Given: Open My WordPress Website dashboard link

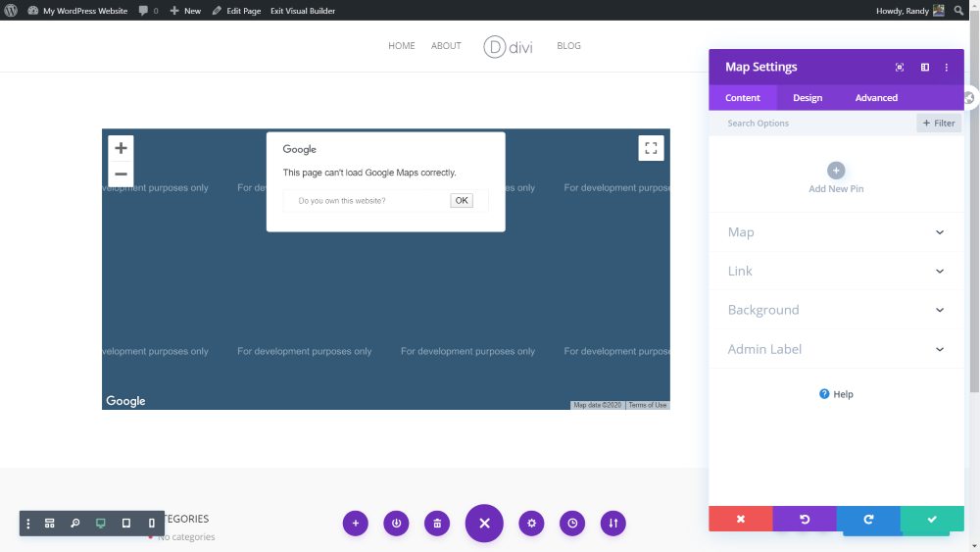Looking at the screenshot, I should pyautogui.click(x=77, y=11).
